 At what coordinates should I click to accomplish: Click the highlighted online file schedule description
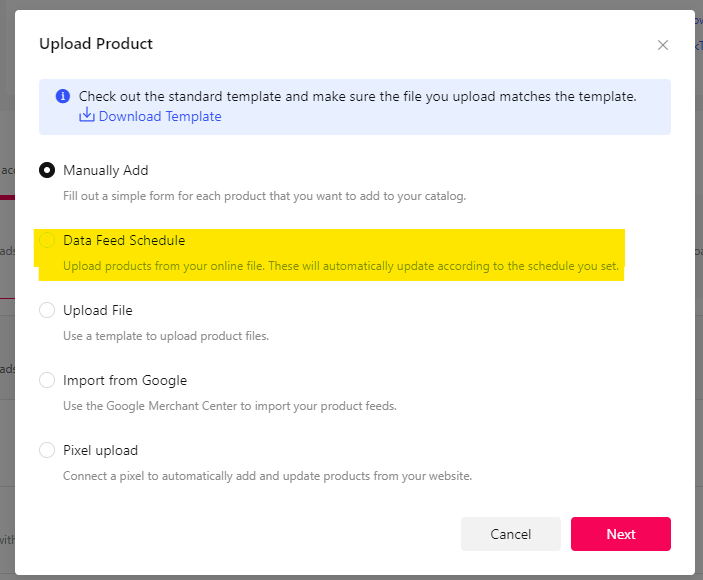[341, 266]
